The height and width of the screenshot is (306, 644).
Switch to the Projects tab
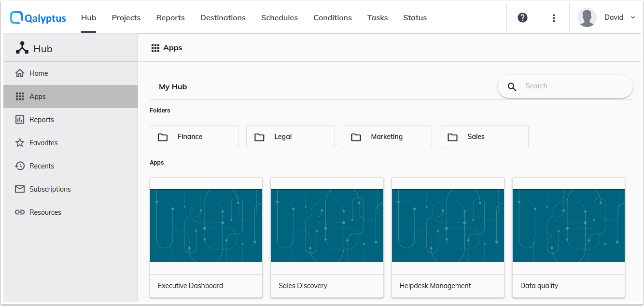(x=126, y=17)
